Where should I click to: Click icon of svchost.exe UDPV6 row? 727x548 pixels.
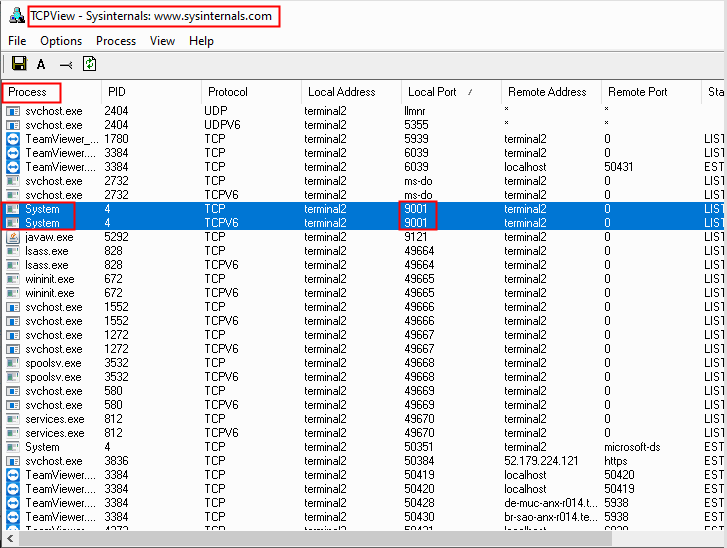pos(13,125)
